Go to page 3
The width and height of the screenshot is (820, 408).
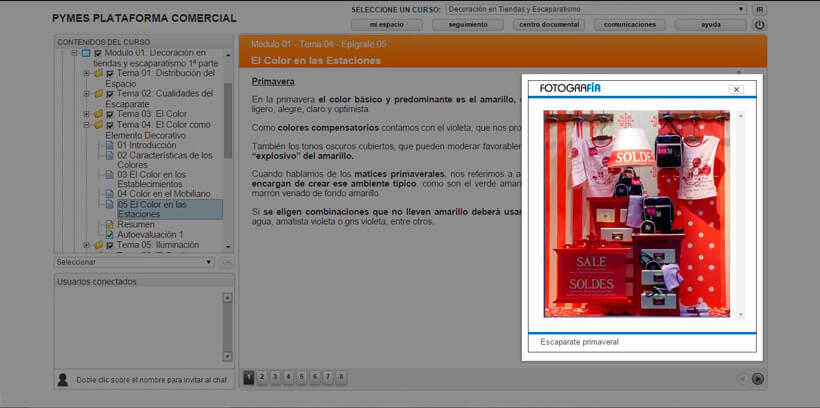coord(275,377)
